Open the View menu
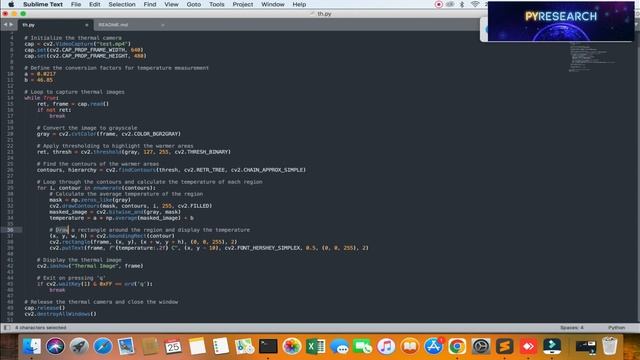This screenshot has width=640, height=360. (171, 4)
